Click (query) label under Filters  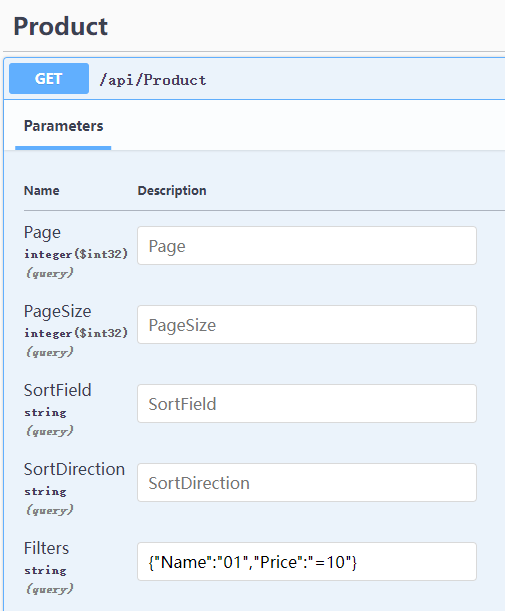tap(49, 589)
